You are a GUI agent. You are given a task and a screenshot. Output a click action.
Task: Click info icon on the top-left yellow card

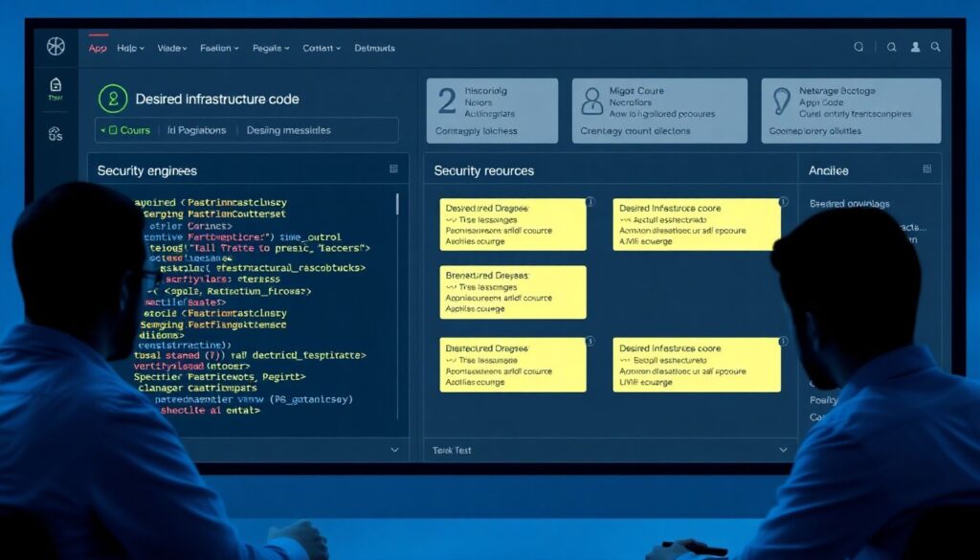(590, 203)
